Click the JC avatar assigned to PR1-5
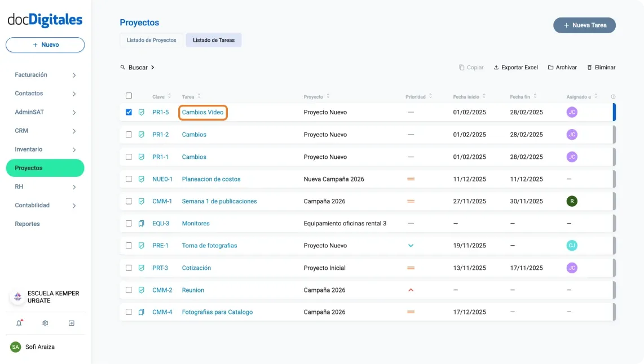 pos(572,112)
